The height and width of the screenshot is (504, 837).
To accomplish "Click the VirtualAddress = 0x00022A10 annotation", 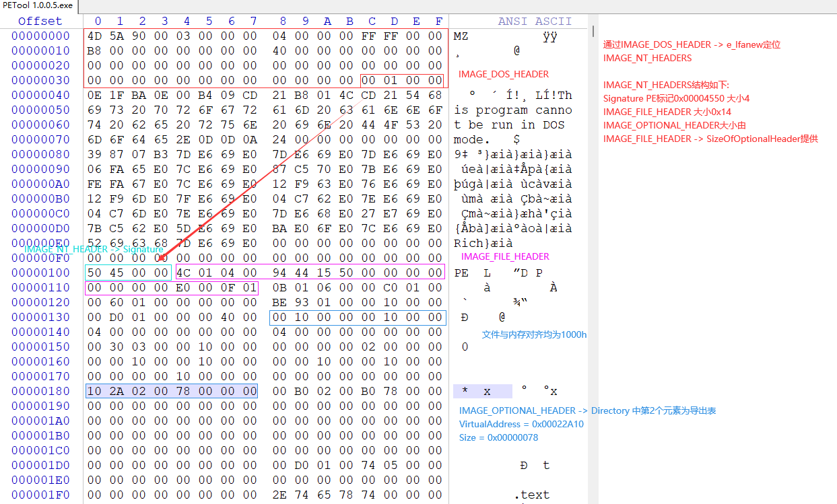I will [x=522, y=424].
